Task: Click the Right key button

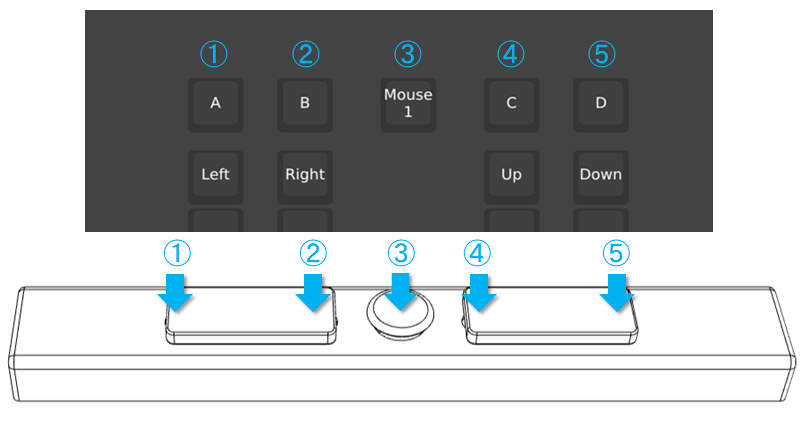Action: point(305,177)
